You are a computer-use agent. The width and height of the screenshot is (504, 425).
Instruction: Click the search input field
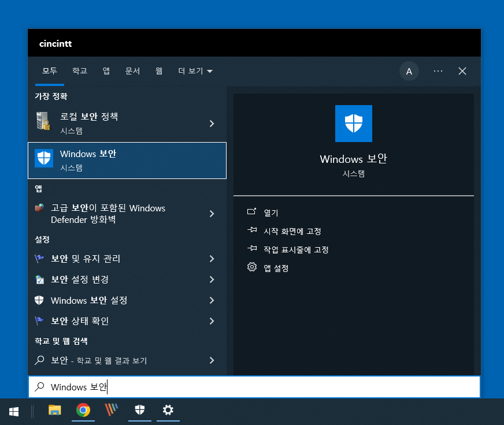[254, 387]
